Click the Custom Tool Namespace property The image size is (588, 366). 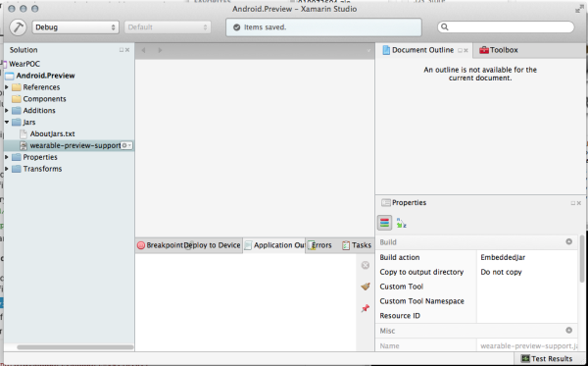(x=421, y=301)
